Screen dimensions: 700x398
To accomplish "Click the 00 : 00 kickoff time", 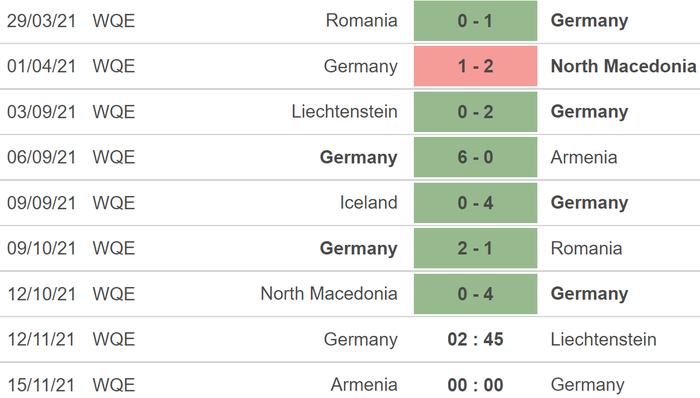I will tap(475, 385).
